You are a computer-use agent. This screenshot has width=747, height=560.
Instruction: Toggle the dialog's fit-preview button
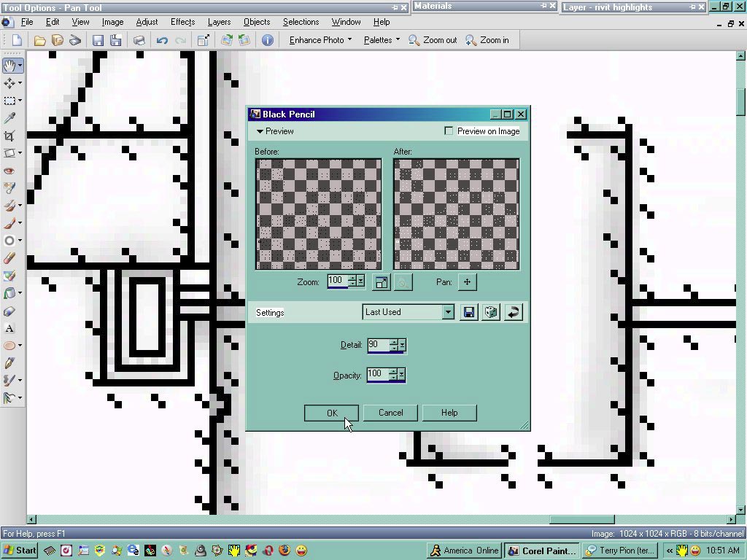coord(381,282)
